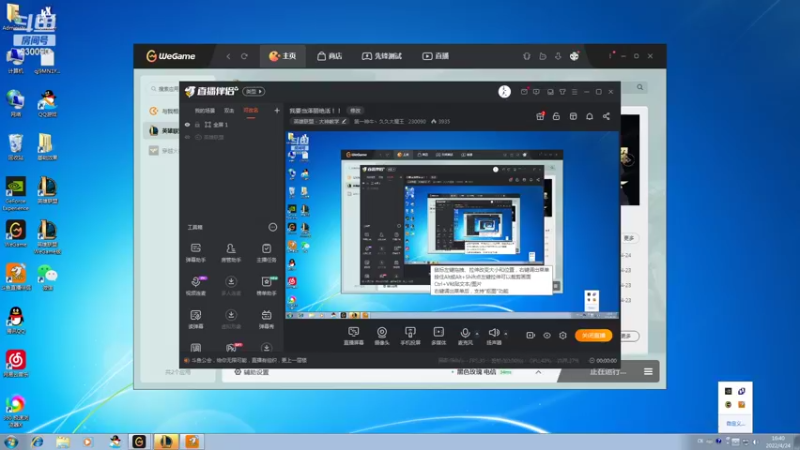
Task: Open Internet Explorer from taskbar
Action: click(37, 442)
